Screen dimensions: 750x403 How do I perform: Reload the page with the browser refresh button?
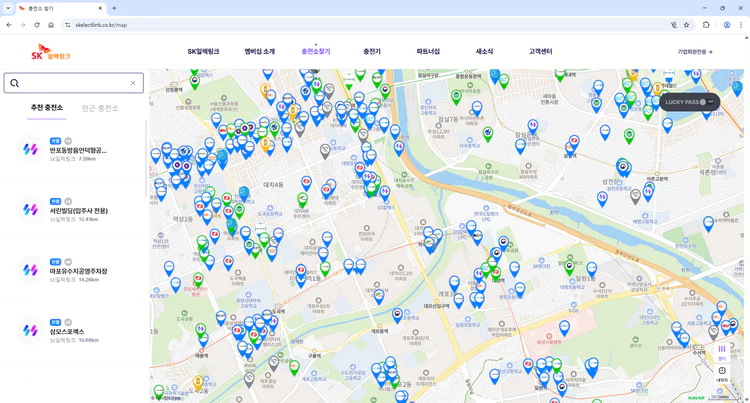point(37,25)
